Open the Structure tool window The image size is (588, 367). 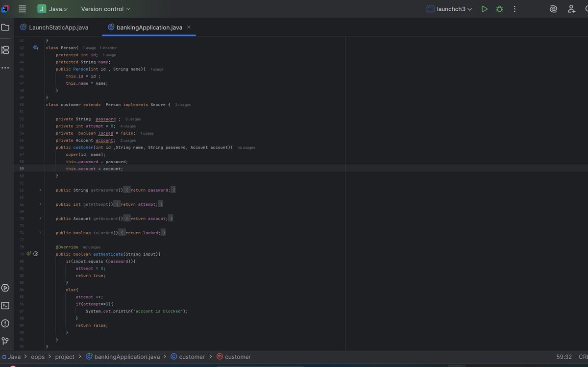[x=5, y=49]
